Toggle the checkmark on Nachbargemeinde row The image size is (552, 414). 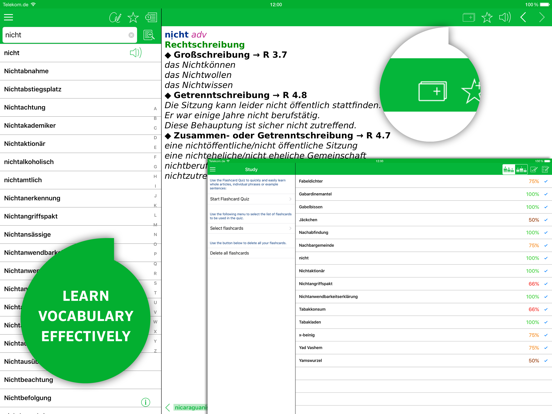[546, 245]
